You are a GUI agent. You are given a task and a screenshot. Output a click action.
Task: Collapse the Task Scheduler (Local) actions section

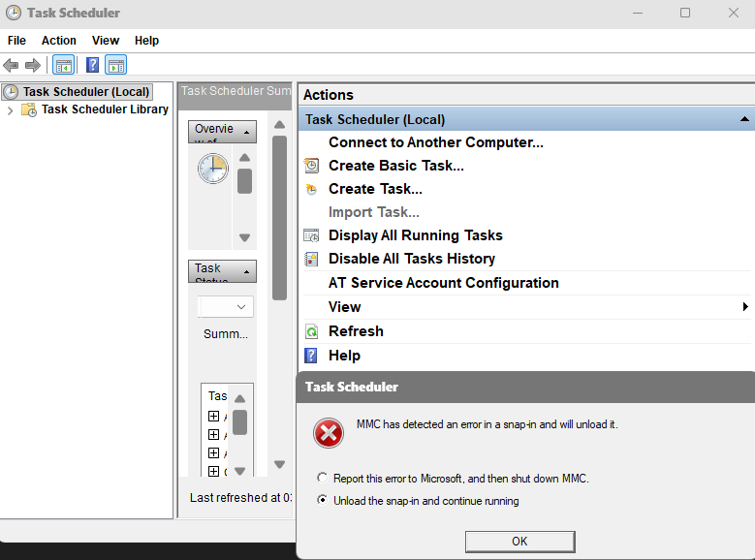pyautogui.click(x=744, y=119)
